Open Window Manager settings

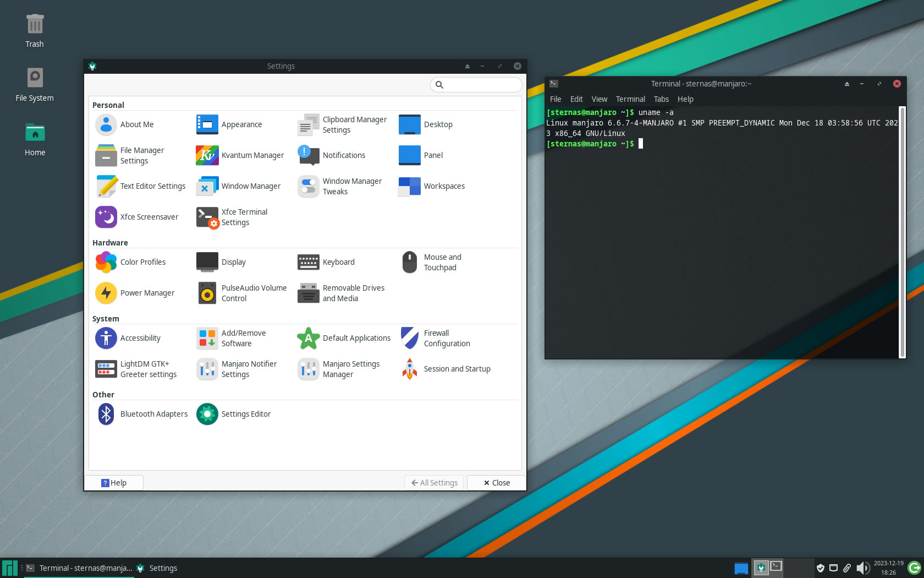[239, 186]
